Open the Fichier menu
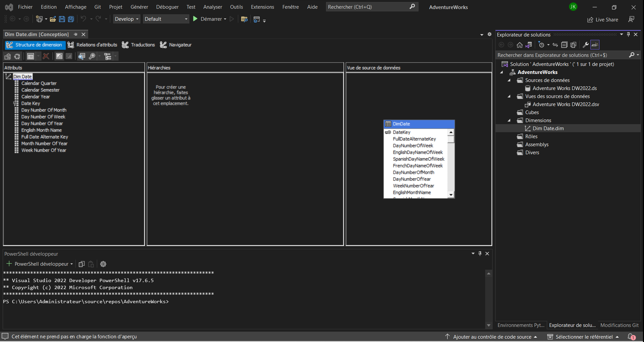Viewport: 644px width, 342px height. coord(25,7)
